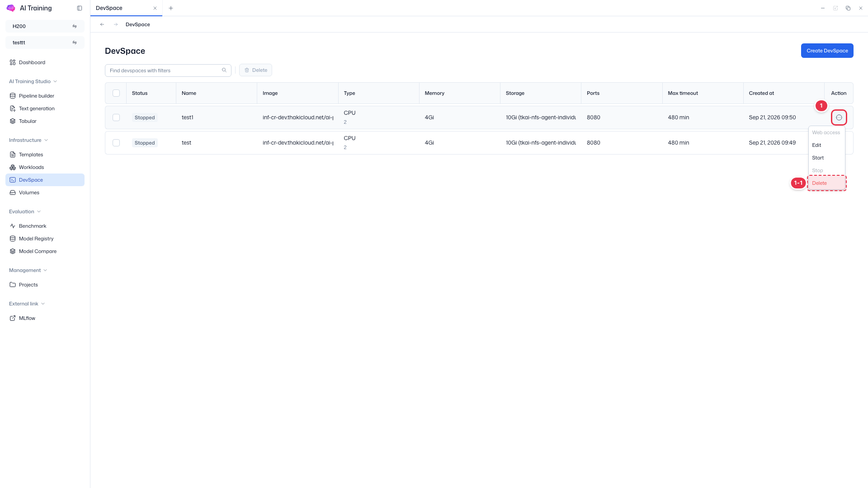Open action menu icon for test1 row

coord(839,117)
